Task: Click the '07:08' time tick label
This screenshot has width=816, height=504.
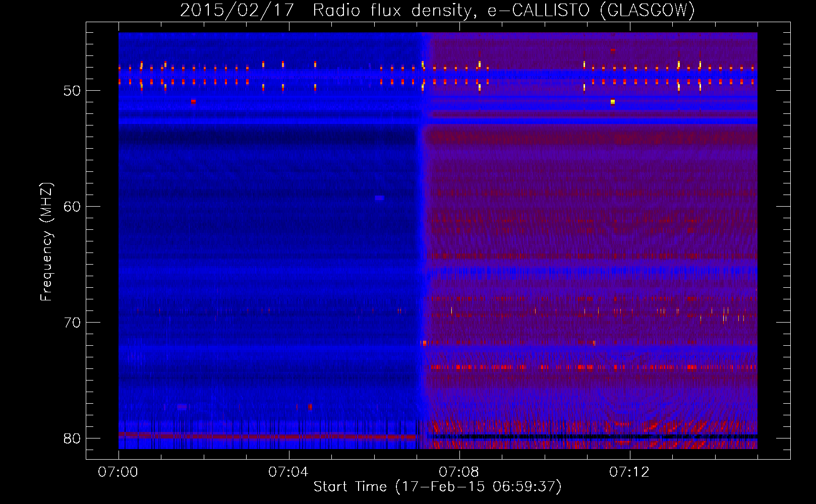Action: 459,472
